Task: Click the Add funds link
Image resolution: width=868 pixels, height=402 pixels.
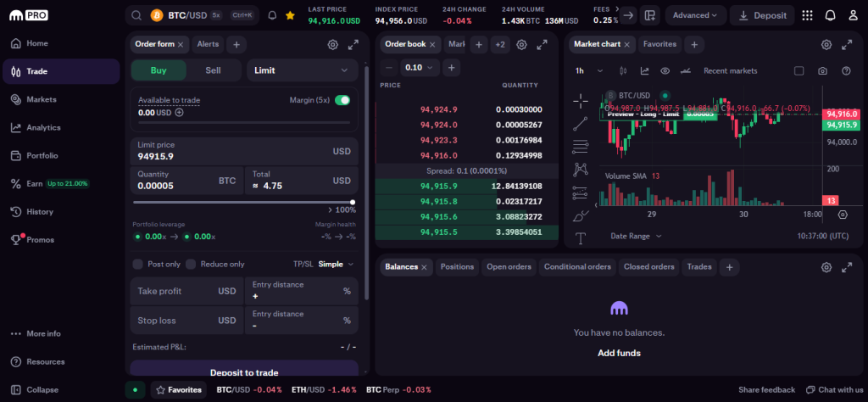Action: pyautogui.click(x=619, y=353)
